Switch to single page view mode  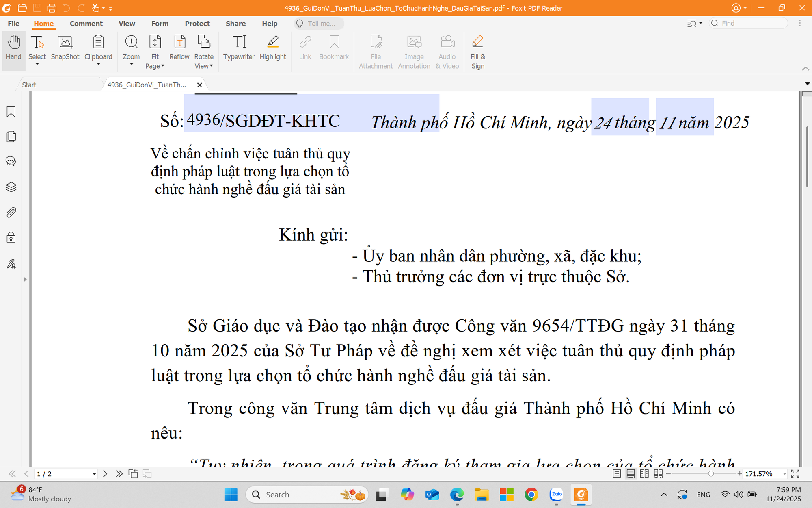point(617,474)
